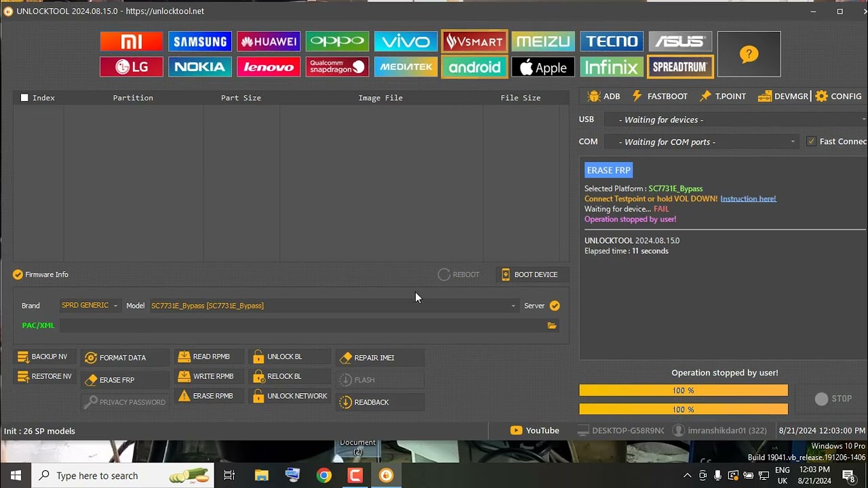Open the CONFIG tab
This screenshot has width=868, height=488.
(x=839, y=96)
